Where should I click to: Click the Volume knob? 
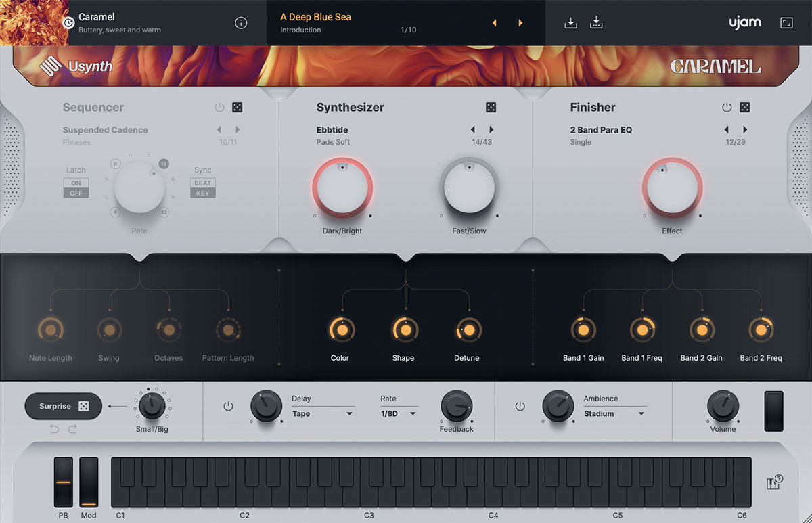[x=723, y=407]
